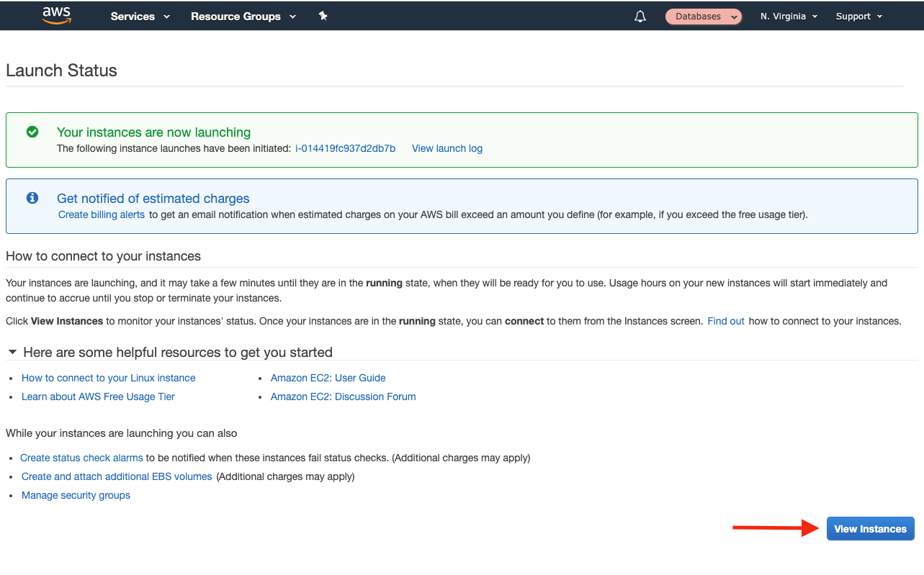Viewport: 924px width, 575px height.
Task: Open the Amazon EC2 User Guide
Action: tap(328, 377)
